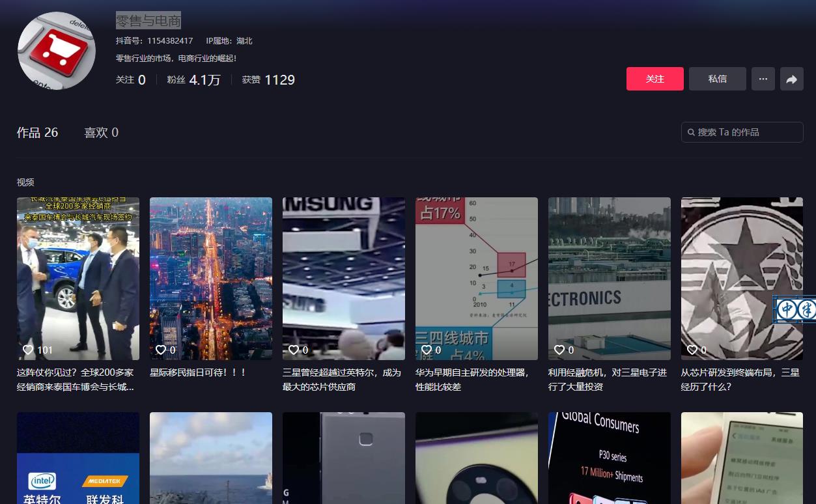The width and height of the screenshot is (816, 504).
Task: Click heart icon on 占17% chart video
Action: [x=427, y=350]
